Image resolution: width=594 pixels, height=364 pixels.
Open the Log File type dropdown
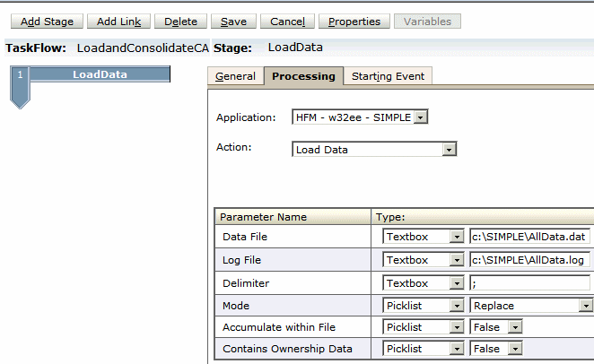point(459,260)
